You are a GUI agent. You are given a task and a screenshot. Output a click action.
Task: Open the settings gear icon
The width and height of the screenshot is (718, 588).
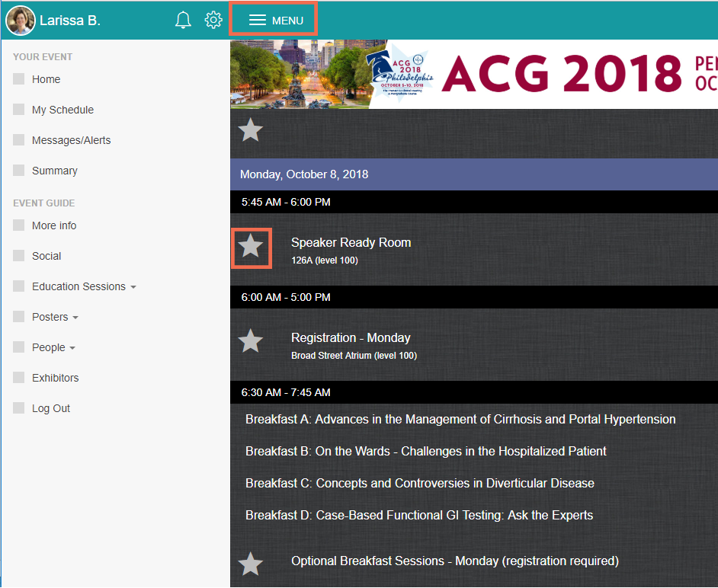click(213, 20)
